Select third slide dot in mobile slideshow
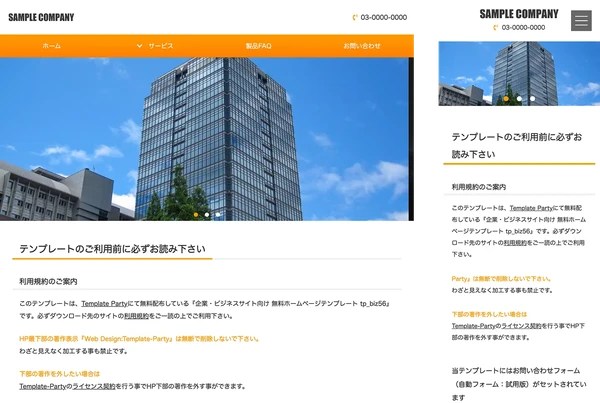 [x=532, y=99]
